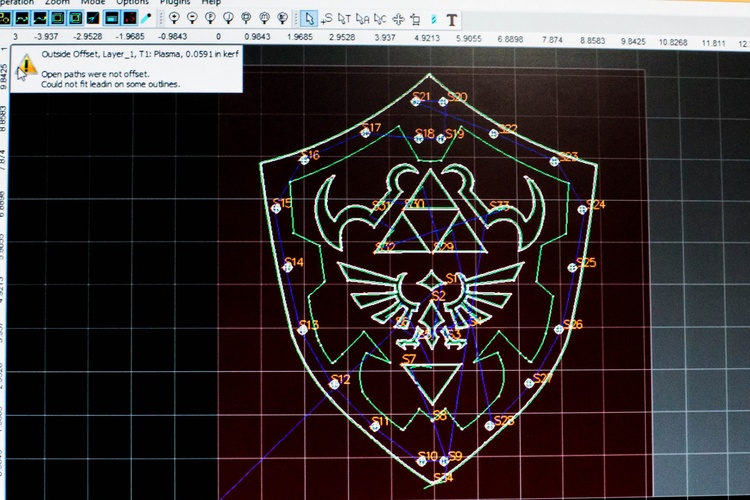Click the S22 start point marker
The image size is (750, 500).
coord(494,133)
